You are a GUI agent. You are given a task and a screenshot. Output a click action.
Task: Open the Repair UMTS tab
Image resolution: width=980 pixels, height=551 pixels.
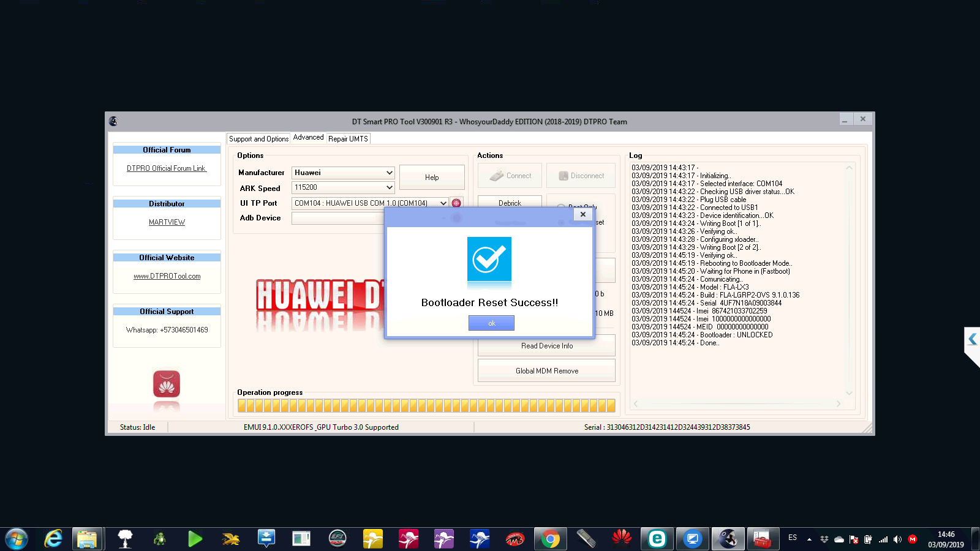pos(348,139)
